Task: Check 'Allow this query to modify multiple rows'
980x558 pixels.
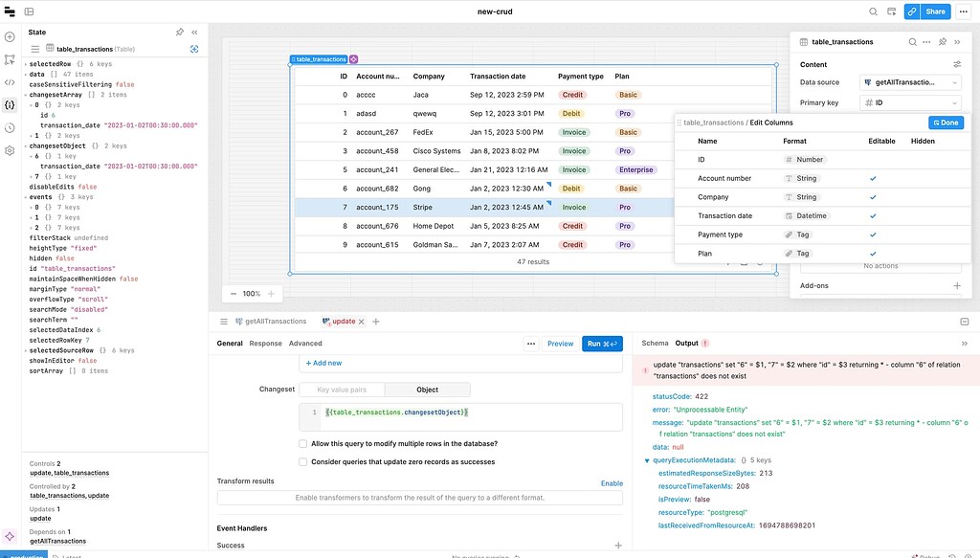Action: click(x=303, y=444)
